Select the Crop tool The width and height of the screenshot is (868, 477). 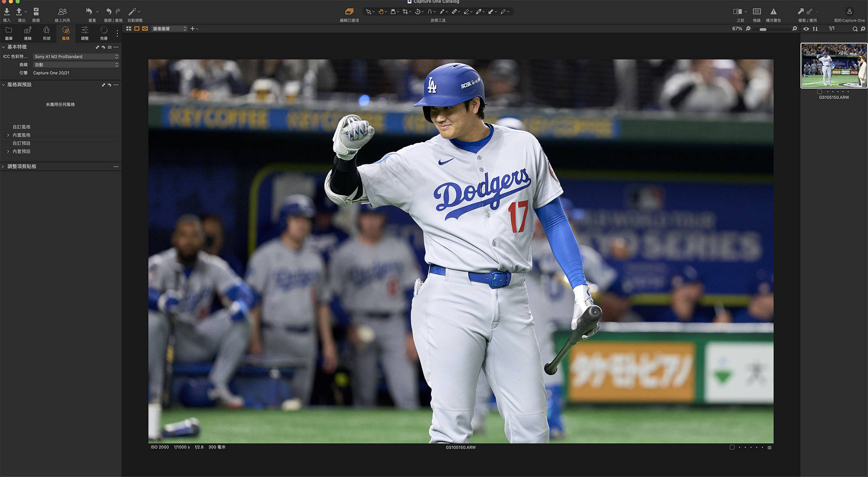(x=405, y=12)
